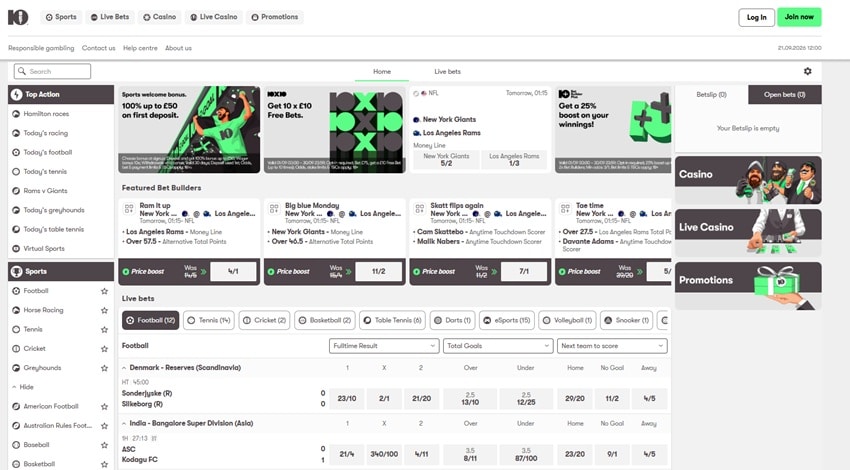Open Sports in top navigation
Screen dimensions: 850x470
tap(61, 17)
